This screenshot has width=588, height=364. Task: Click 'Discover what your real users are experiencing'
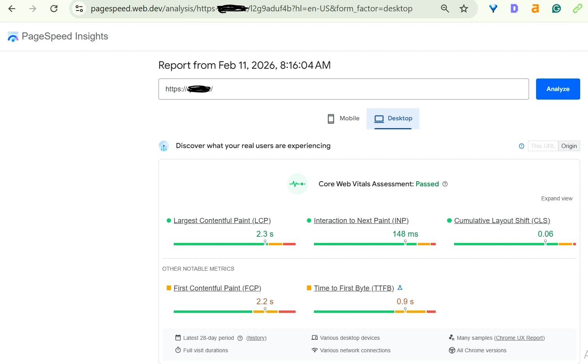coord(253,146)
